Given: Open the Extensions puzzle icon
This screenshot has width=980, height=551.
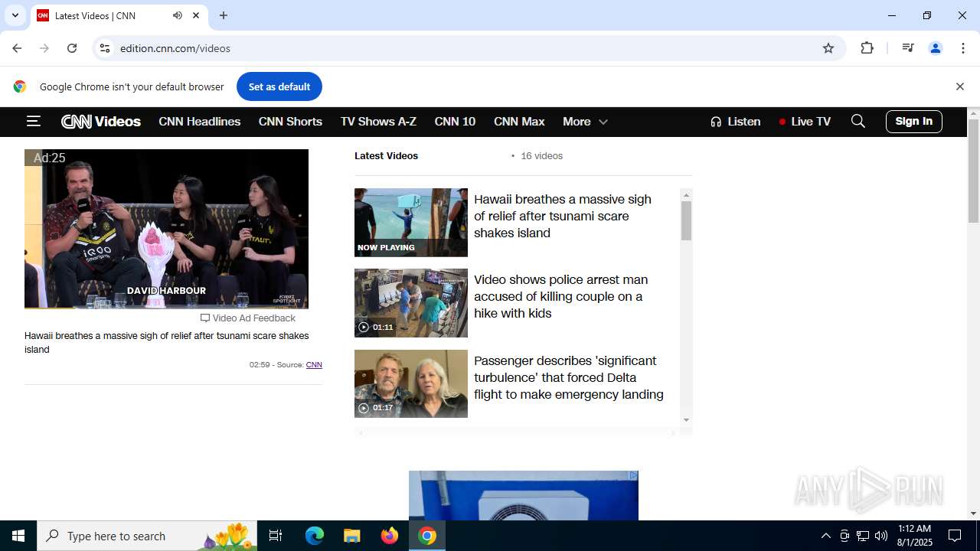Looking at the screenshot, I should 867,48.
